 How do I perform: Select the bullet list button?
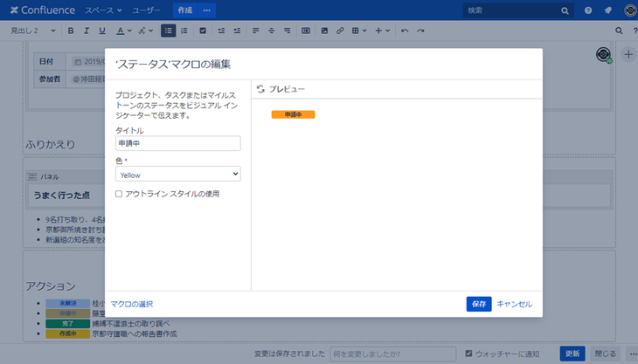coord(168,31)
